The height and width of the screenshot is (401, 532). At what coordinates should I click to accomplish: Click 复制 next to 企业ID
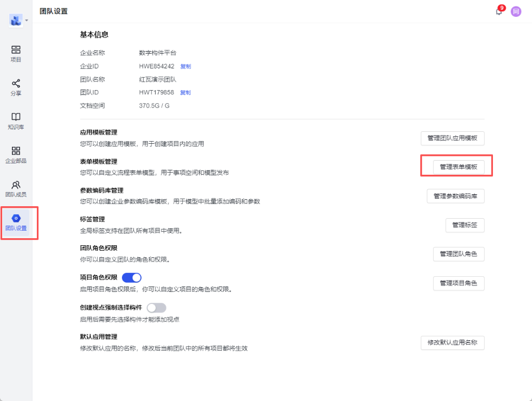(x=185, y=67)
